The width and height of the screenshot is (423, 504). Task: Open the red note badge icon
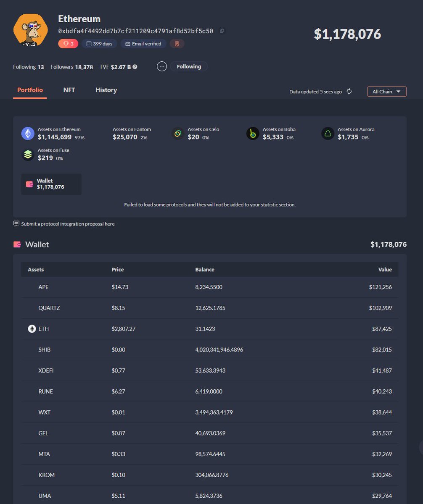click(177, 44)
